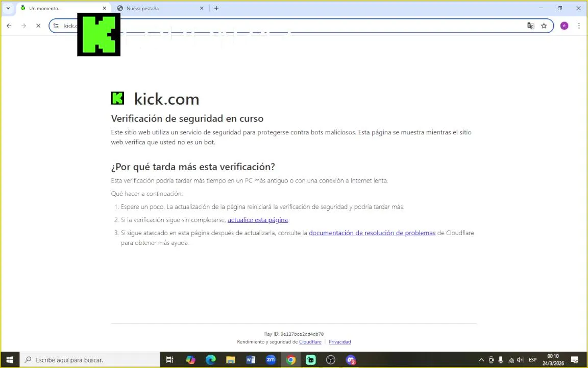Change the ESP input language
The height and width of the screenshot is (368, 588).
[x=532, y=360]
